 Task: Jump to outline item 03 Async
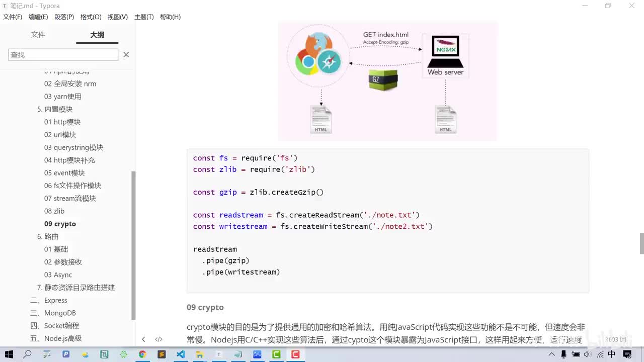58,275
